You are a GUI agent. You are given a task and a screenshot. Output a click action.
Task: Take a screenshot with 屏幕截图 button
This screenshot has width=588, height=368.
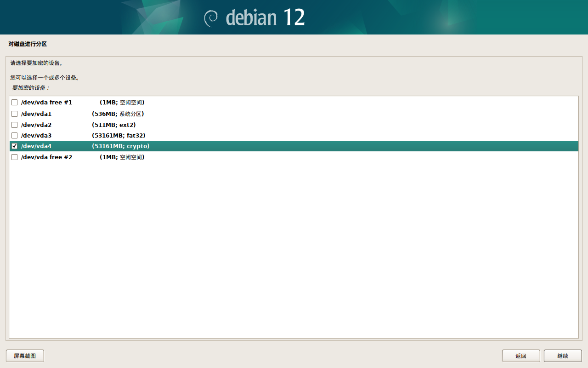pyautogui.click(x=25, y=356)
